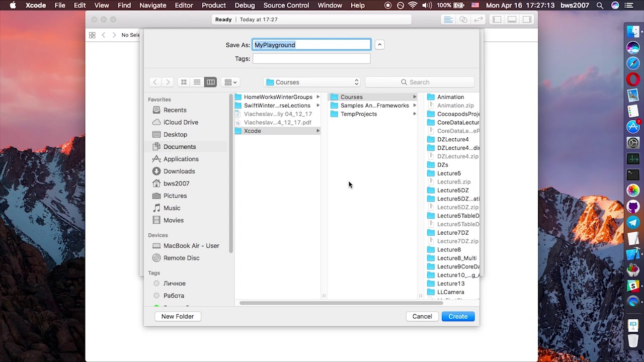Go forward in the folder history
644x362 pixels.
pos(168,82)
